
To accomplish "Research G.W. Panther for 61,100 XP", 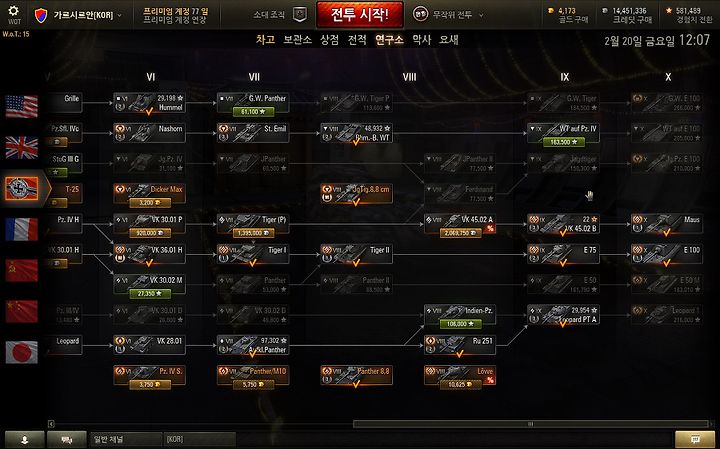I will (x=253, y=112).
